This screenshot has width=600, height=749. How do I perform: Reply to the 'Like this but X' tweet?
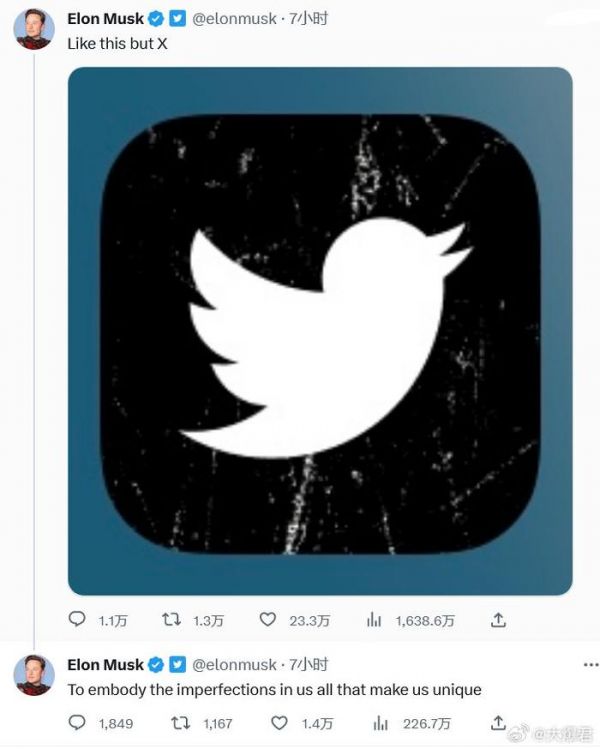[x=77, y=620]
